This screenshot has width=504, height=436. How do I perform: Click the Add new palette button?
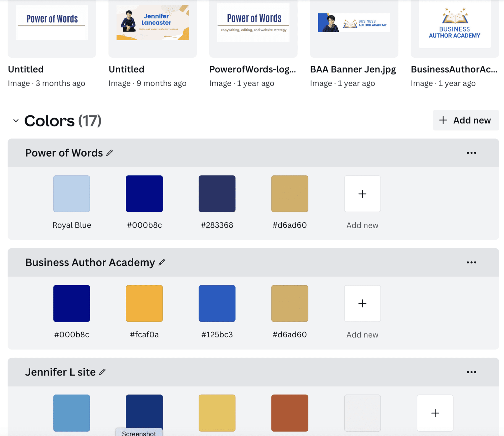point(466,120)
